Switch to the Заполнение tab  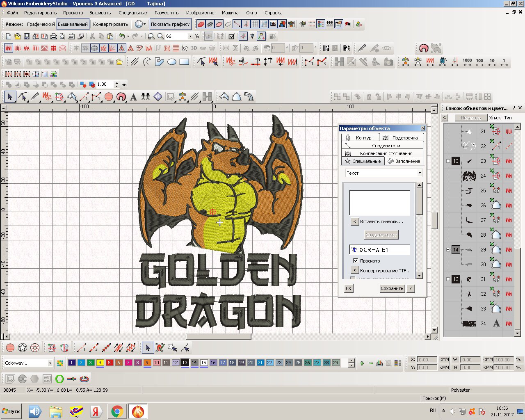(x=404, y=161)
